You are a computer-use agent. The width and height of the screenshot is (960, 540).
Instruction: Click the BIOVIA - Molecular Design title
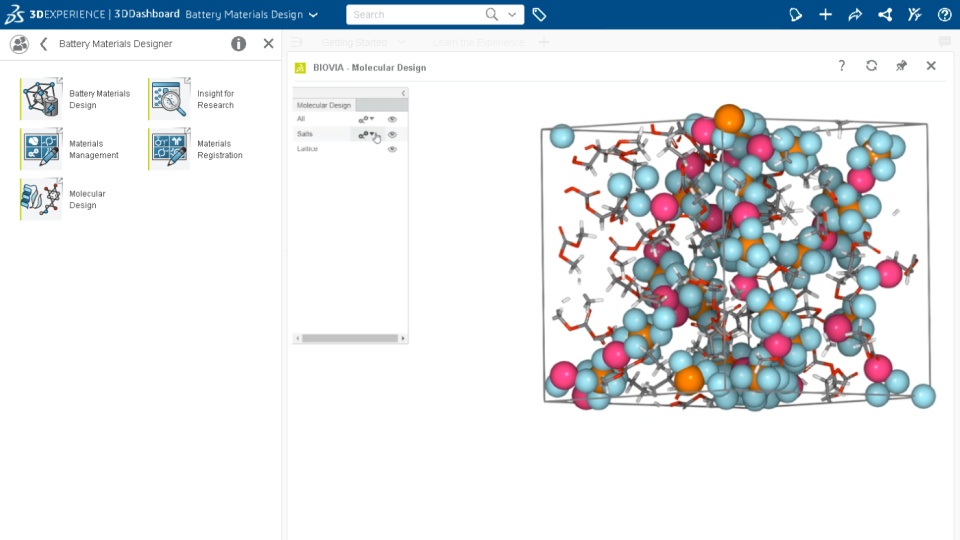370,67
